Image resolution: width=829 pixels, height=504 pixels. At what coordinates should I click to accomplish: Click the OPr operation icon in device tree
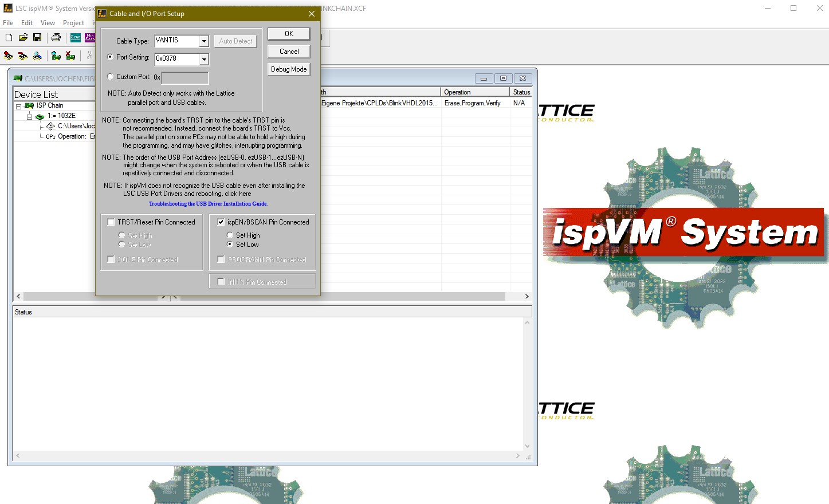50,137
